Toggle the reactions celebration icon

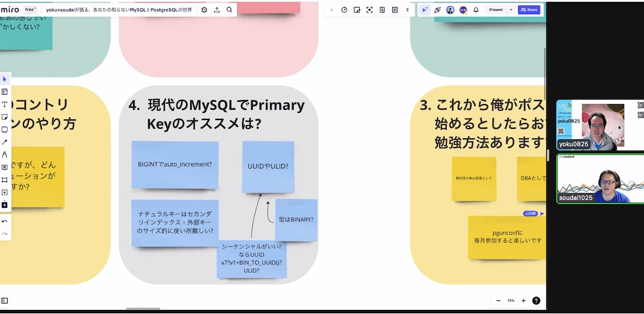pyautogui.click(x=437, y=10)
